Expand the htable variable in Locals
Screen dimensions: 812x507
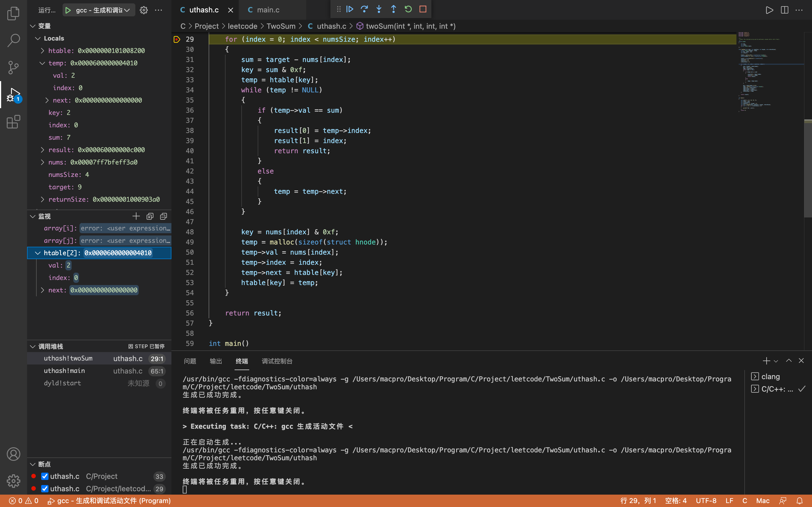click(x=43, y=51)
